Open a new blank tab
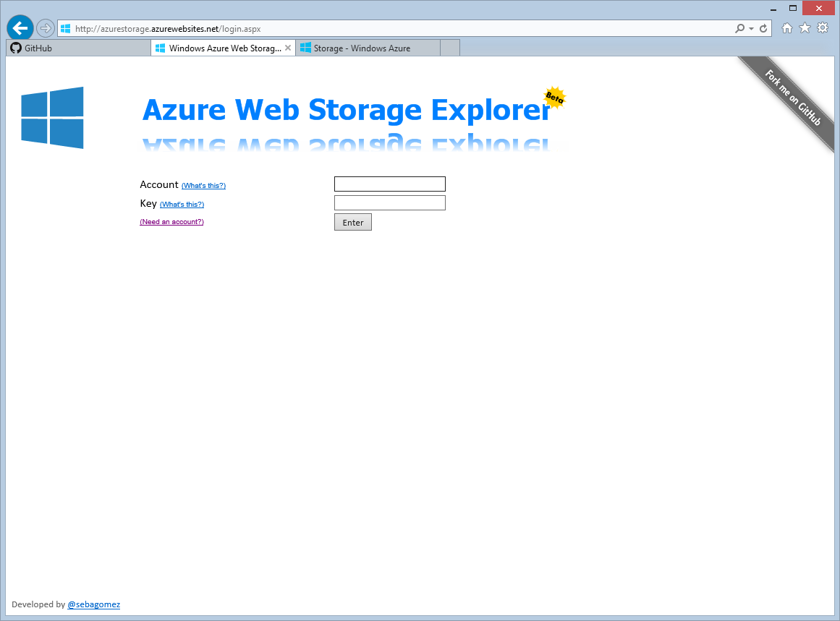 pos(450,48)
